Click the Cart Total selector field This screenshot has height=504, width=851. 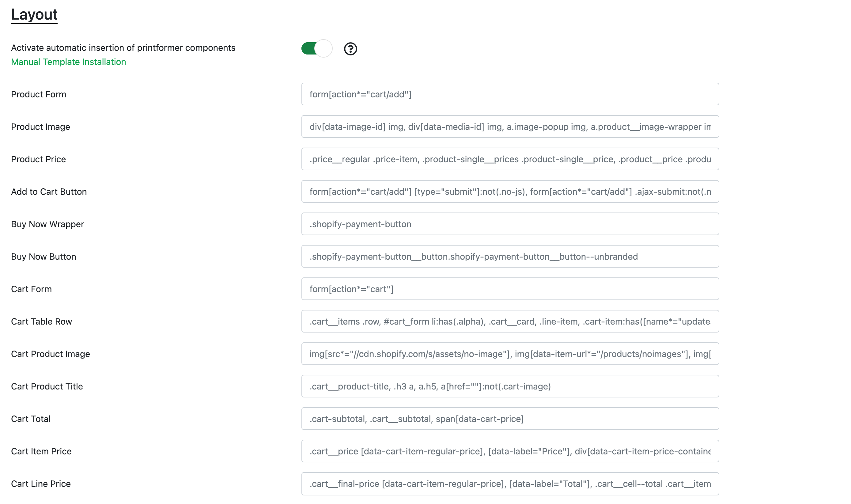point(509,418)
